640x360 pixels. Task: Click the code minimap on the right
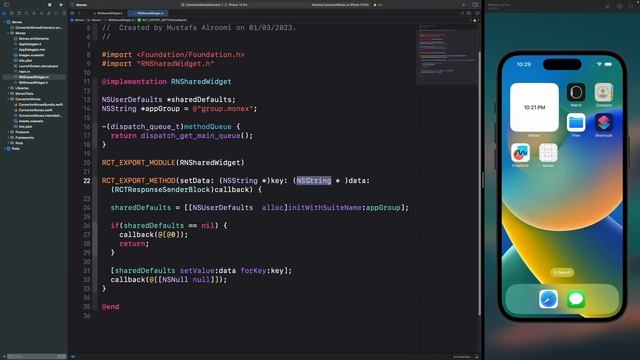coord(447,54)
